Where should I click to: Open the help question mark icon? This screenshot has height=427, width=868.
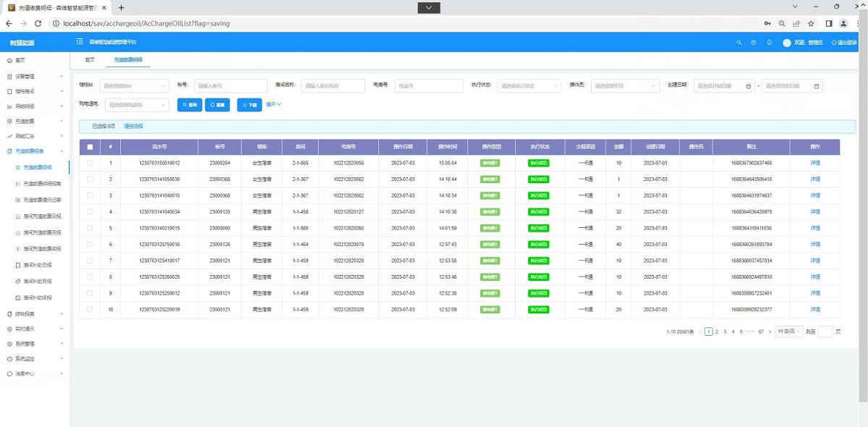754,43
